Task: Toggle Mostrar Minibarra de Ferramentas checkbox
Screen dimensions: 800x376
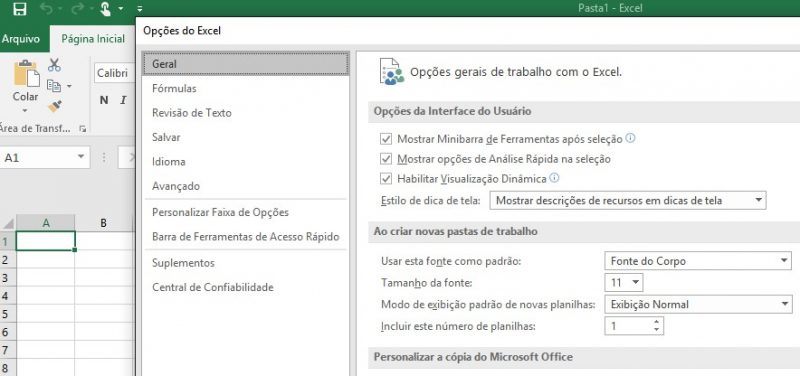Action: click(386, 139)
